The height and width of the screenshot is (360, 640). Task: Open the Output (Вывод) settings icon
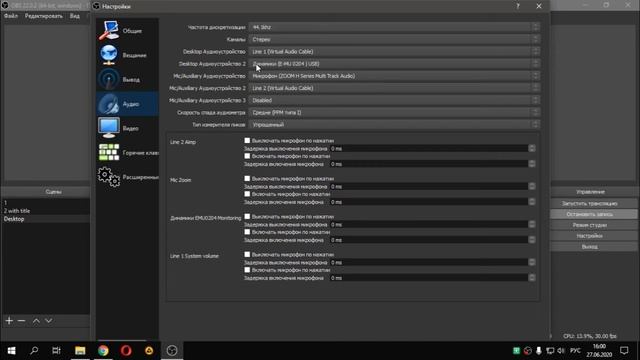[x=109, y=80]
